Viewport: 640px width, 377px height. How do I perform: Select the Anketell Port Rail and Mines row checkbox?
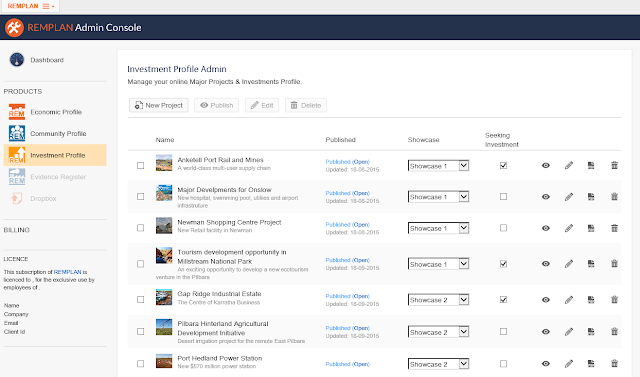coord(140,166)
